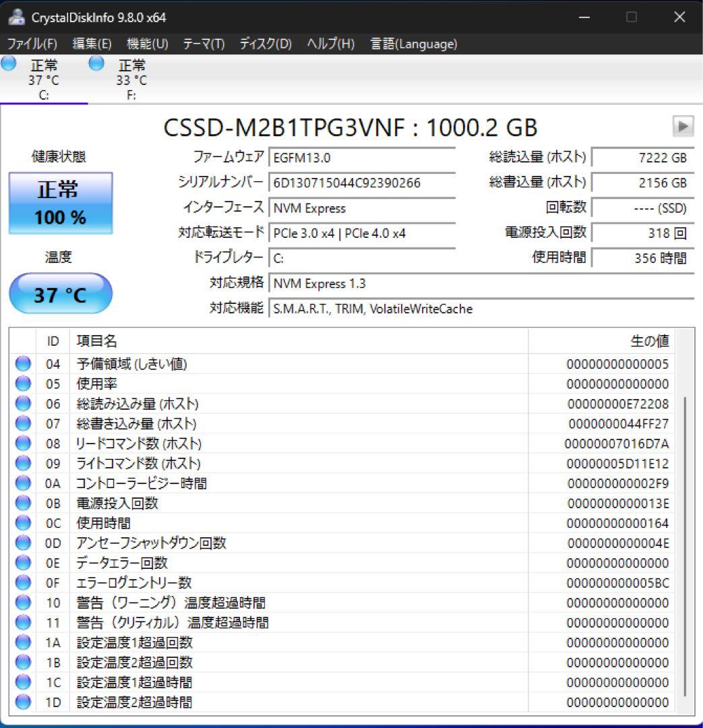Click the disk title CSSD-M2B1TPG3VNF : 1000.2 GB
The image size is (703, 728).
click(x=350, y=127)
